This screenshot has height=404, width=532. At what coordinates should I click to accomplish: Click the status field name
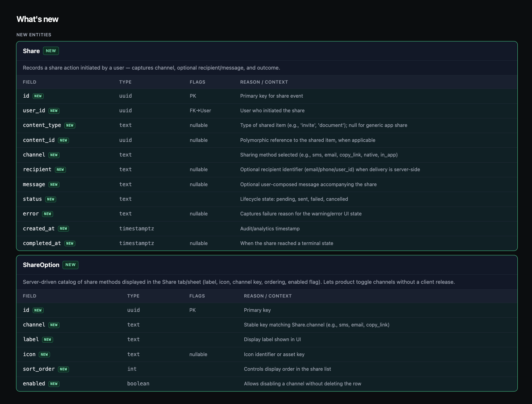coord(32,199)
